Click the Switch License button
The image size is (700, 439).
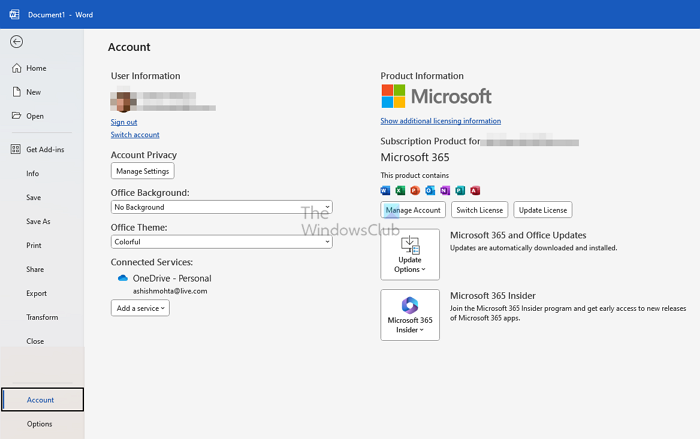click(x=479, y=210)
